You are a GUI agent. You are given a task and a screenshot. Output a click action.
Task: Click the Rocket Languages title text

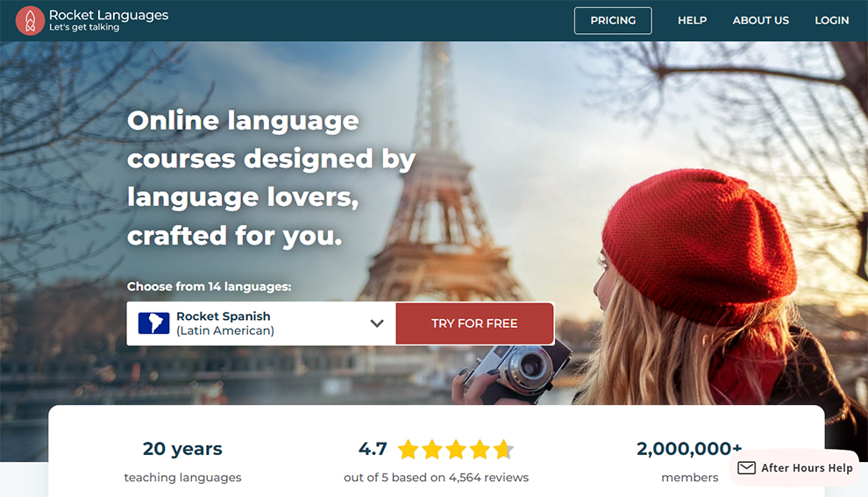coord(109,15)
